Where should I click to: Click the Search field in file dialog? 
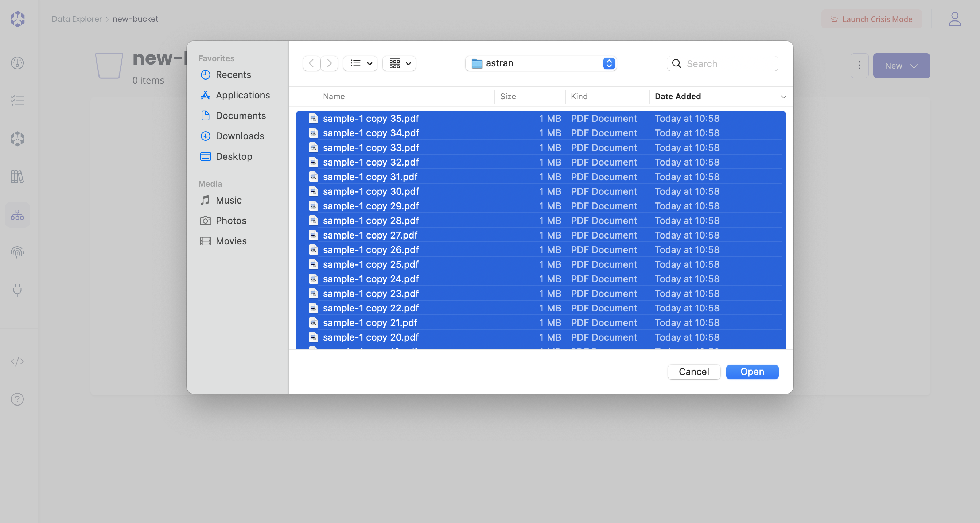click(722, 63)
